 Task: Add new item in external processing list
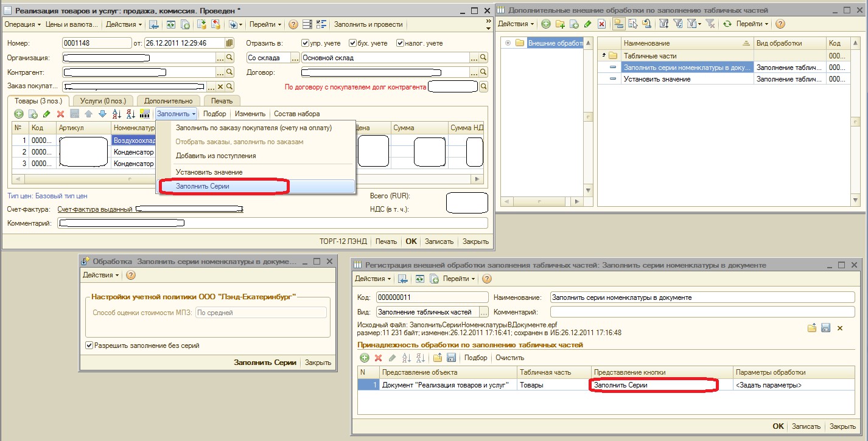pos(546,24)
